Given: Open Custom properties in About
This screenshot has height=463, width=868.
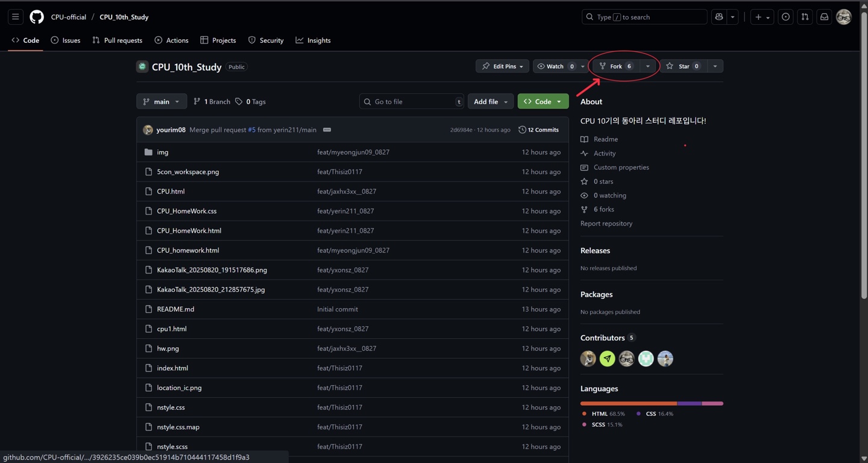Looking at the screenshot, I should tap(615, 167).
